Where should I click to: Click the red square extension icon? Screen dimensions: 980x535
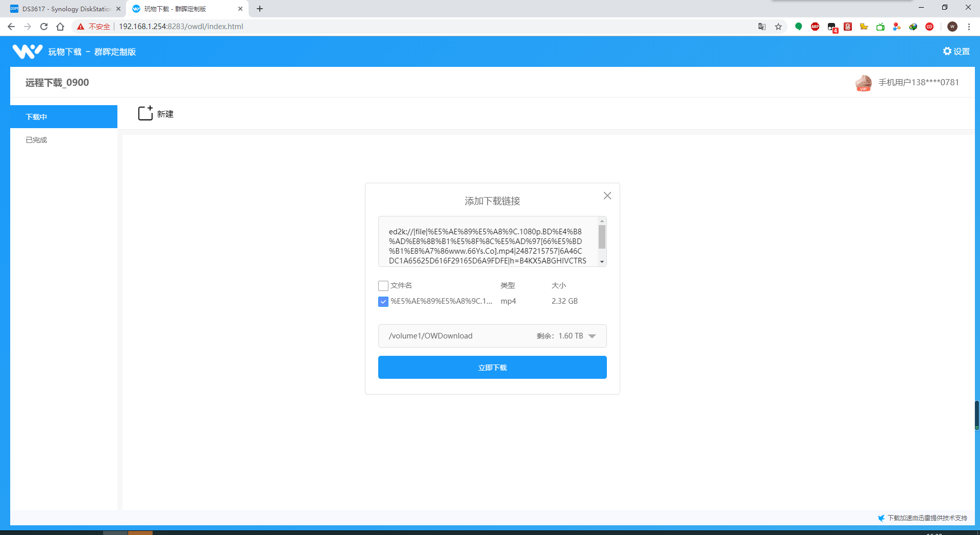pos(848,27)
